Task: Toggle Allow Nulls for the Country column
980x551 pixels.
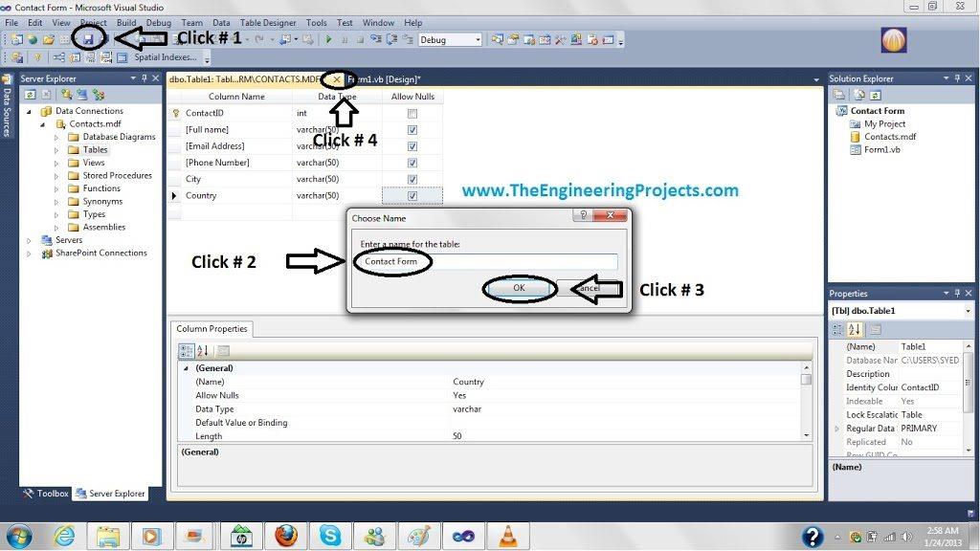Action: tap(412, 195)
